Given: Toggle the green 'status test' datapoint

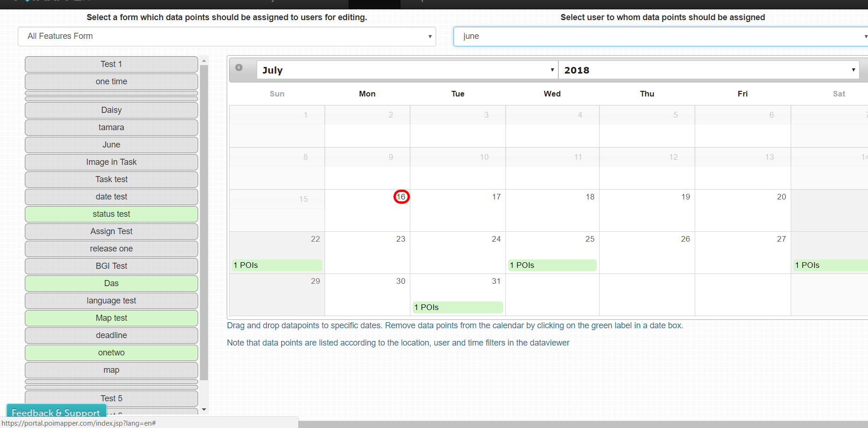Looking at the screenshot, I should click(x=111, y=214).
